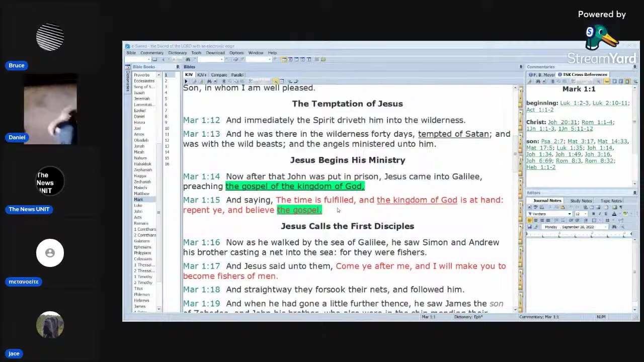Open the Compare tab

[x=219, y=75]
